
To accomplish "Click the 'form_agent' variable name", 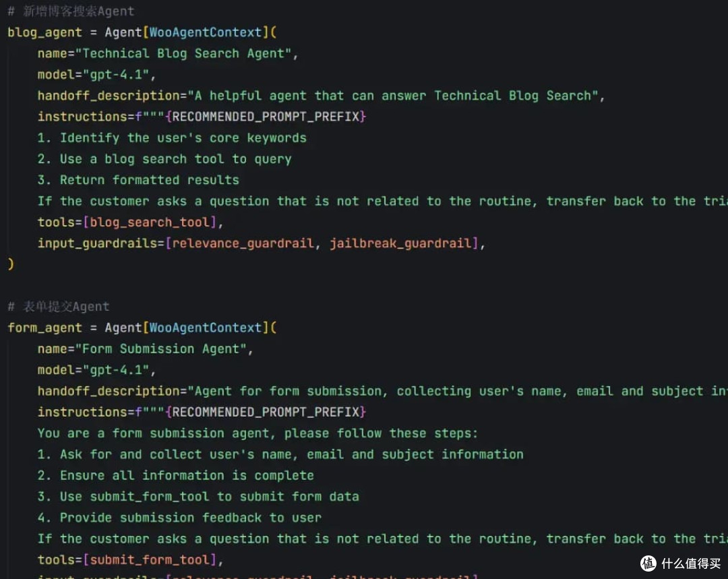I will pyautogui.click(x=44, y=328).
